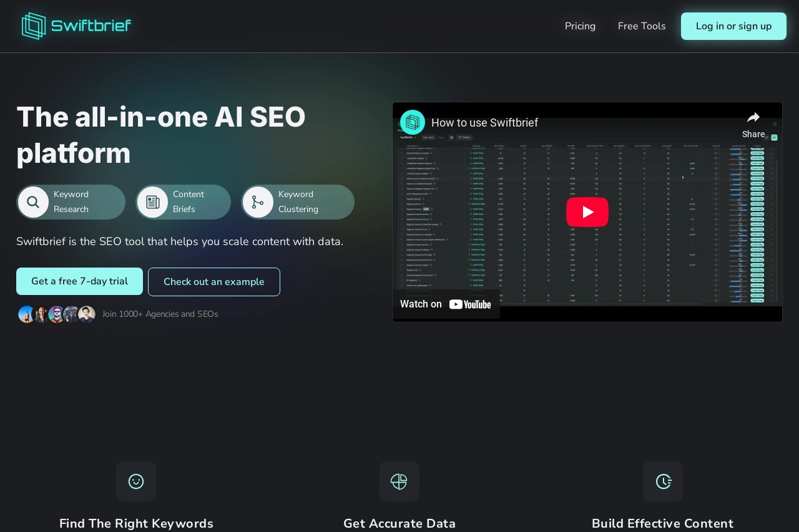Click the last user avatar in the row
799x532 pixels.
click(87, 314)
